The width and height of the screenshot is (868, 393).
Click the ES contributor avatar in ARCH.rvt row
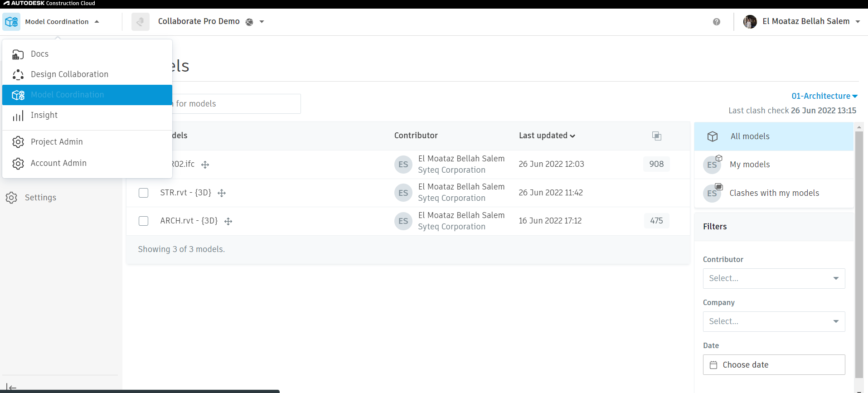point(403,221)
